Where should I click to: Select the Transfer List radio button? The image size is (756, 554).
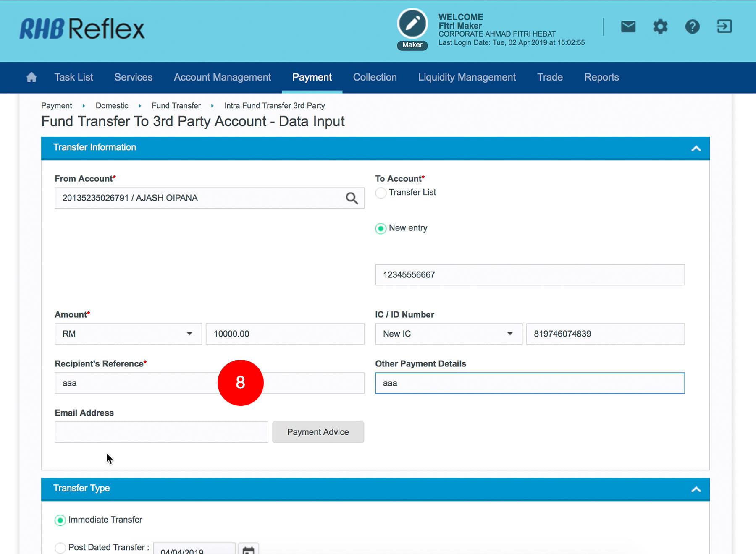click(381, 193)
